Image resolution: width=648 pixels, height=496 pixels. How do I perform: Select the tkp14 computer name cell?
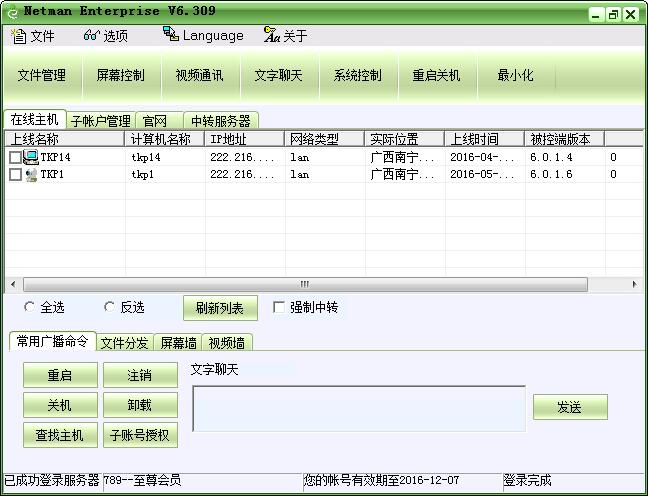pos(146,157)
